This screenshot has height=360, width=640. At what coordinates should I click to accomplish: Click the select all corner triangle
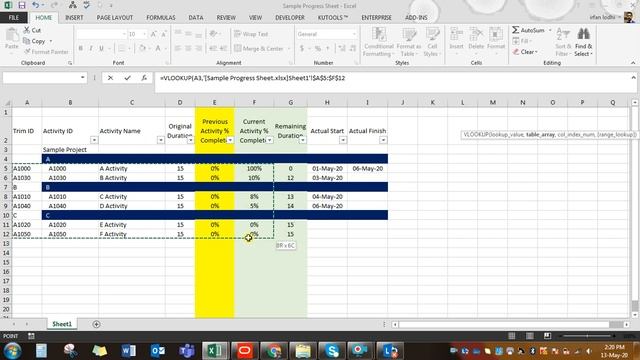click(7, 102)
